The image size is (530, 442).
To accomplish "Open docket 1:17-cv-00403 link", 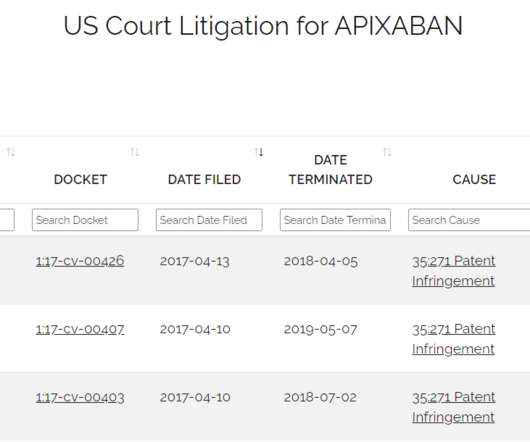I will point(80,397).
